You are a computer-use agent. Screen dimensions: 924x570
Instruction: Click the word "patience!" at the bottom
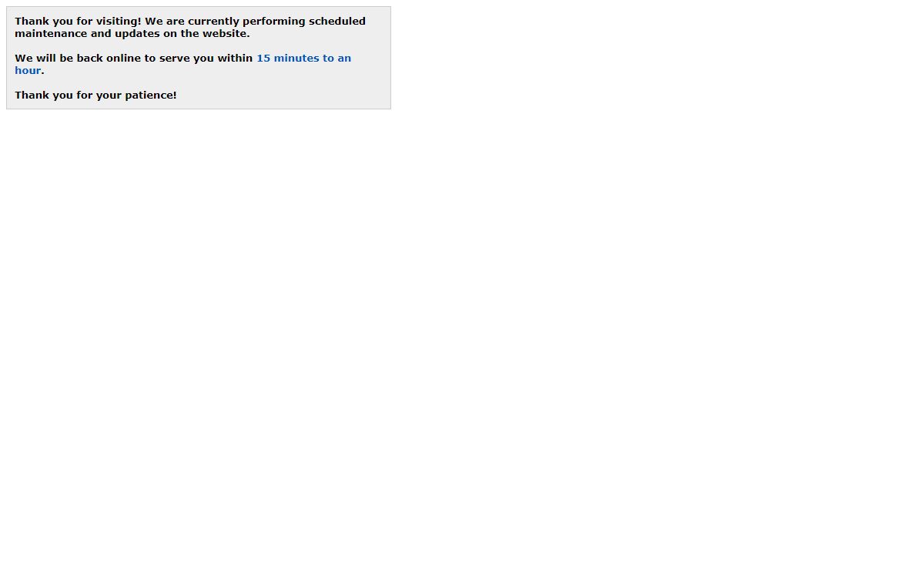(x=151, y=95)
